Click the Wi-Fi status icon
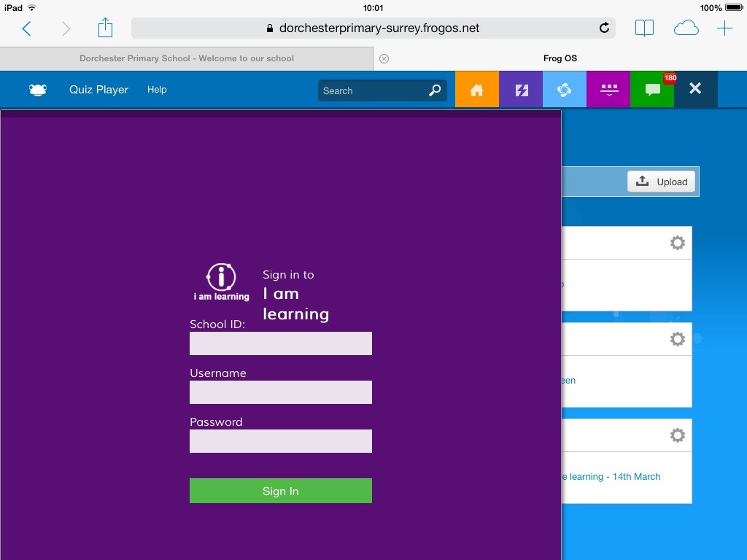Screen dimensions: 747x560 coord(32,7)
